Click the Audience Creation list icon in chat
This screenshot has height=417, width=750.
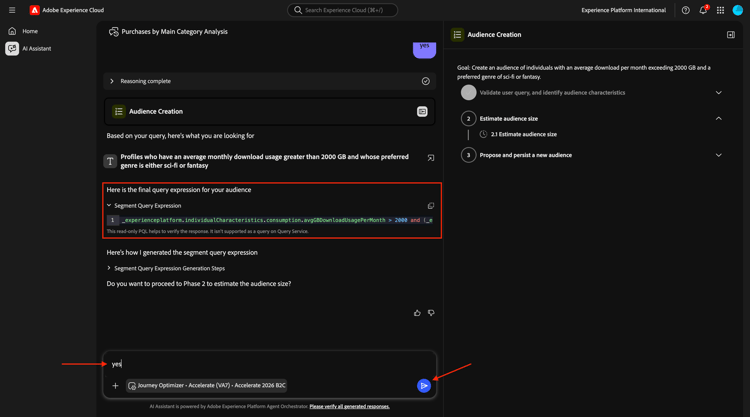pos(119,111)
